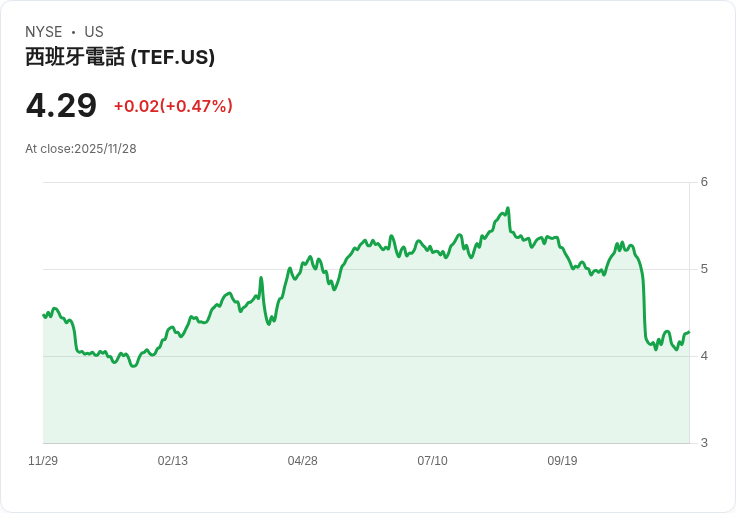Click the y-axis label 6
The image size is (736, 513).
click(704, 182)
